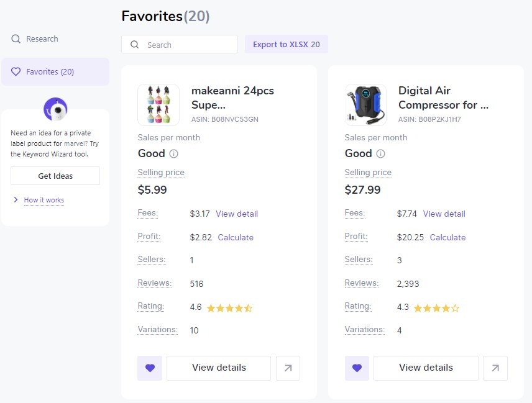Click the makeanni cupcake toppers thumbnail
Screen dimensions: 532x403
click(x=158, y=105)
